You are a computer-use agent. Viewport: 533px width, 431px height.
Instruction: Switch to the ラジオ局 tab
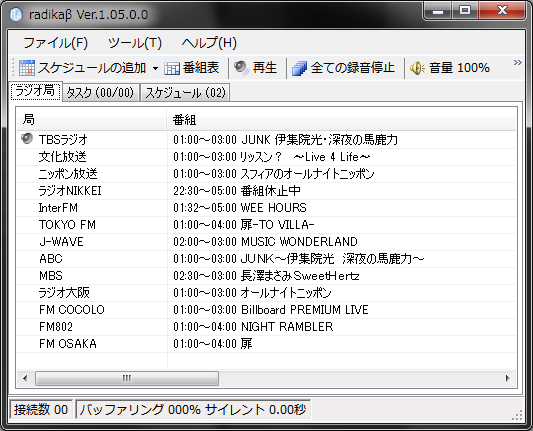pyautogui.click(x=35, y=91)
